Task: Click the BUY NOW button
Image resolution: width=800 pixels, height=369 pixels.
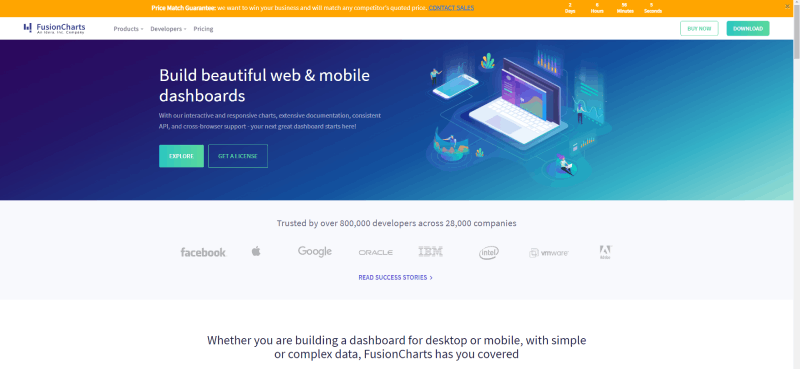Action: [x=699, y=29]
